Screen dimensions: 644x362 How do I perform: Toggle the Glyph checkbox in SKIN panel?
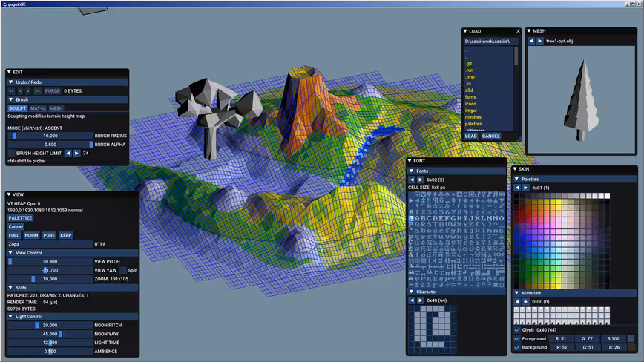[x=517, y=330]
